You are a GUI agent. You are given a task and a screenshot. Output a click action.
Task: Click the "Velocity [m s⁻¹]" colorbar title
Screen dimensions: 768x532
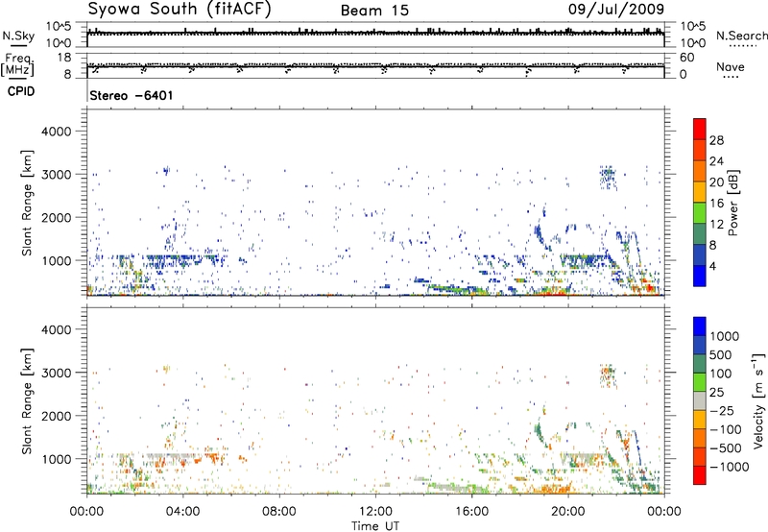pos(758,400)
